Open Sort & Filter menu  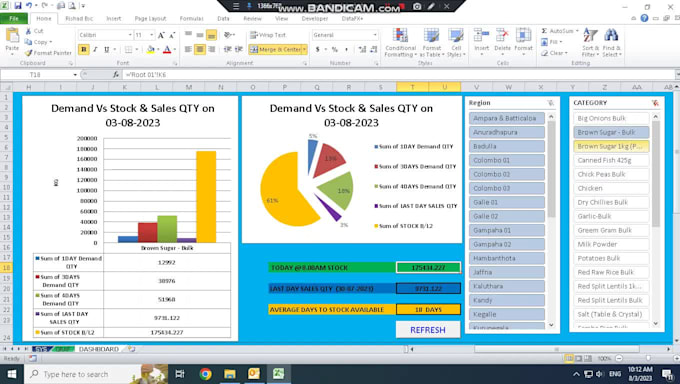pyautogui.click(x=590, y=43)
